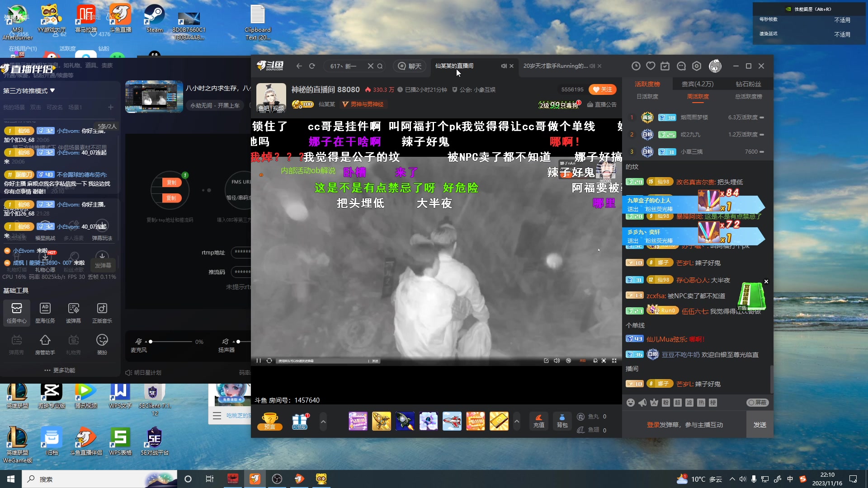Expand the gift bar chevron
The image size is (868, 488).
(517, 422)
